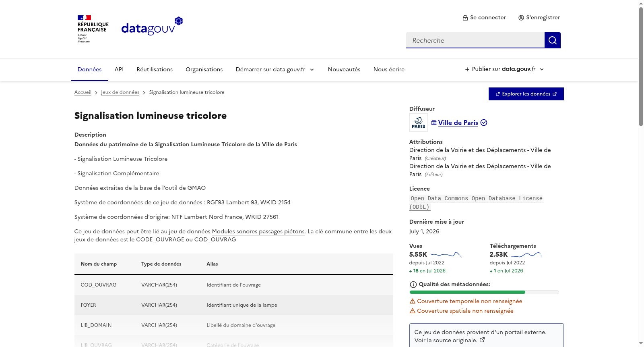This screenshot has height=347, width=644.
Task: Select the FOYER table cell
Action: (89, 305)
